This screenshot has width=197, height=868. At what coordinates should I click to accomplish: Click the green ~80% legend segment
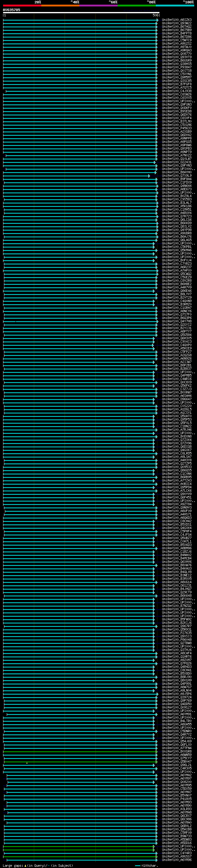pyautogui.click(x=137, y=6)
